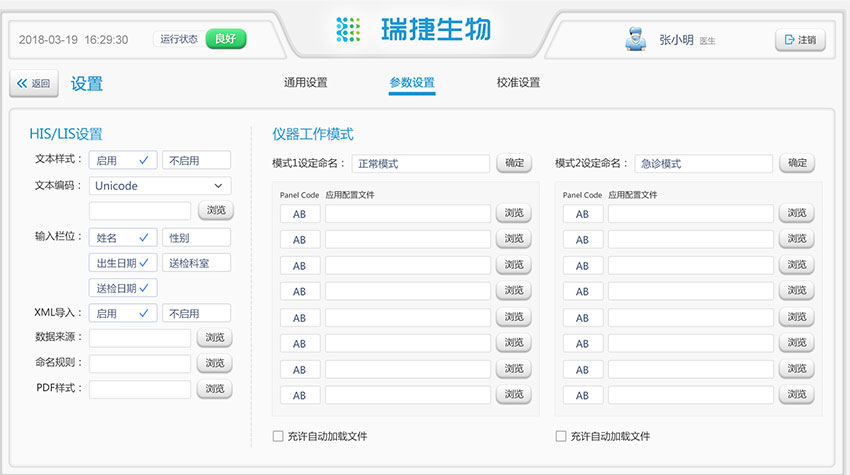Confirm the 模式2 name with 确定

pos(797,163)
